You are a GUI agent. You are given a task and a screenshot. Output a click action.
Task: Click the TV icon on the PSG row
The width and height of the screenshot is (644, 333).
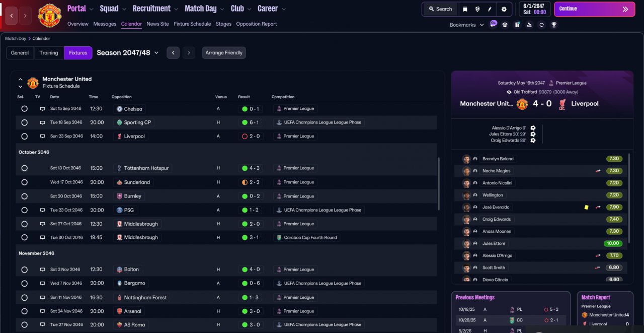[x=43, y=210]
